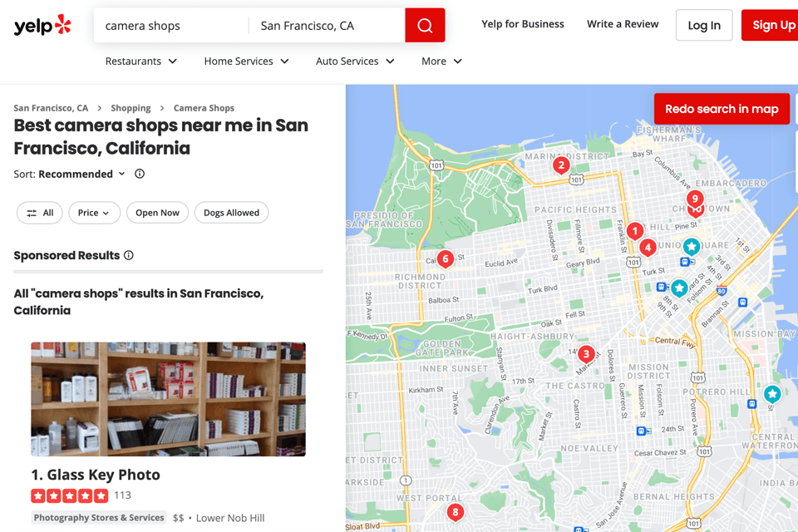Click Redo search in map button
The width and height of the screenshot is (798, 532).
(x=722, y=109)
